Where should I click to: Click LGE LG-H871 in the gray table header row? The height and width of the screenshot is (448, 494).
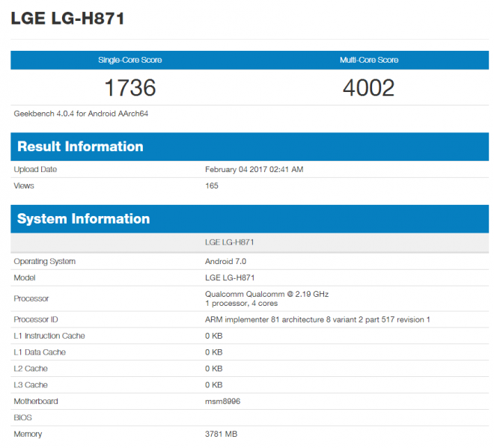click(x=229, y=242)
